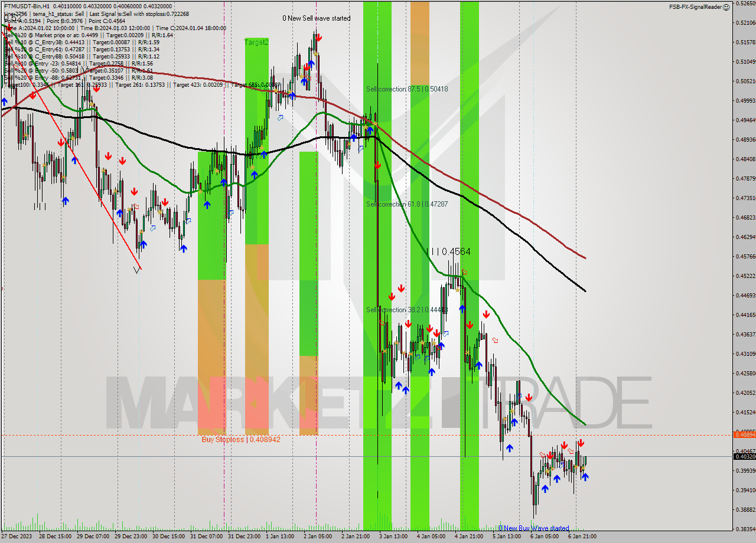Click the 'Market price or at: 0.4499' line
Screen dimensions: 756x543
pyautogui.click(x=88, y=35)
